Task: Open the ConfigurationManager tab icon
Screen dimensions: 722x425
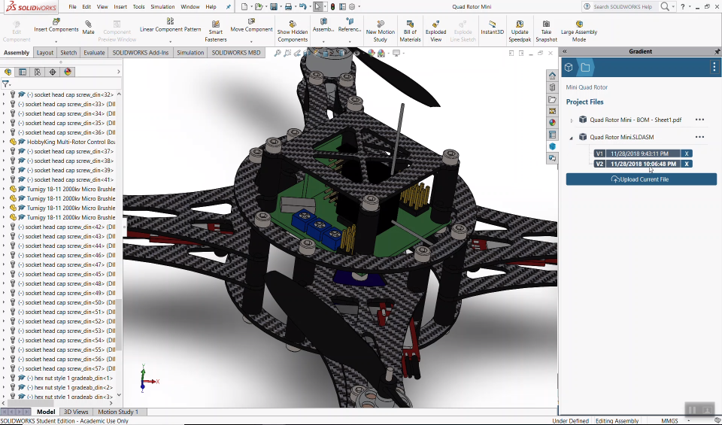Action: tap(37, 72)
